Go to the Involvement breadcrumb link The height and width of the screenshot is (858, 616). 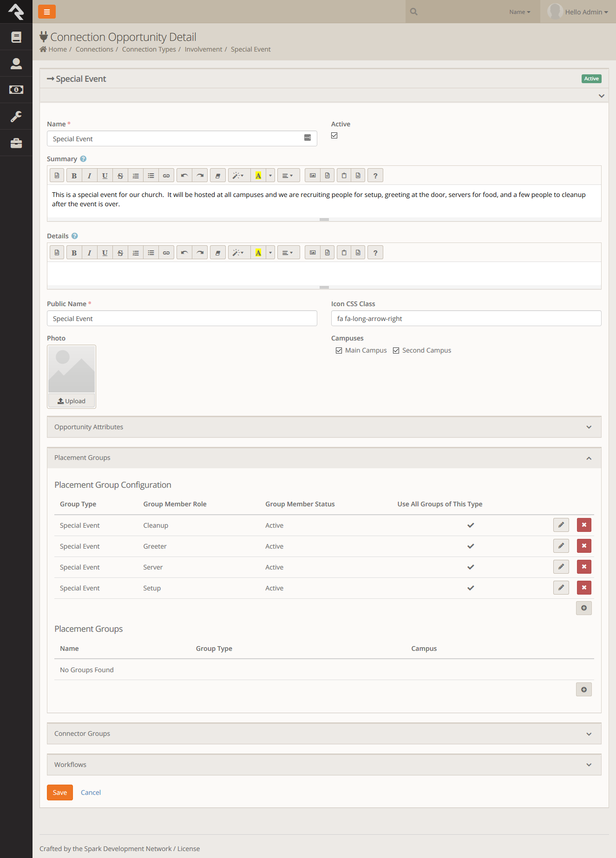(203, 49)
